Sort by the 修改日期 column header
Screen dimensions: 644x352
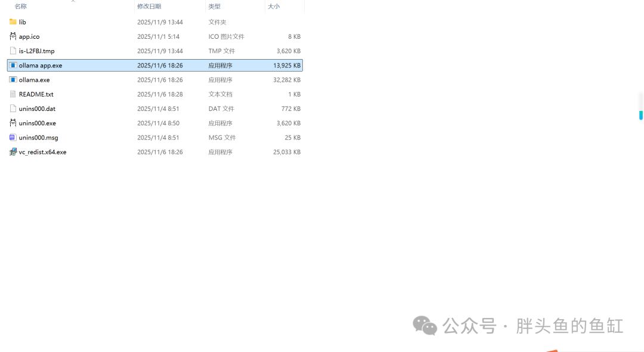[149, 6]
